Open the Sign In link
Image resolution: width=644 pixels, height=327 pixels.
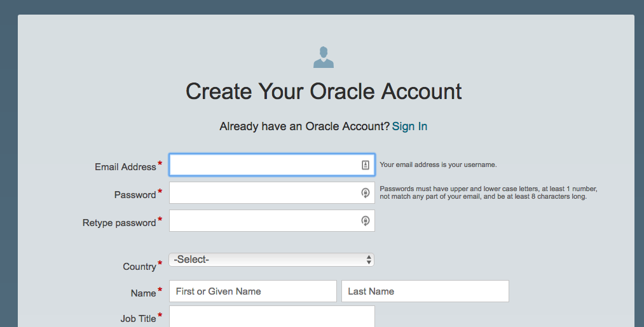pyautogui.click(x=409, y=126)
